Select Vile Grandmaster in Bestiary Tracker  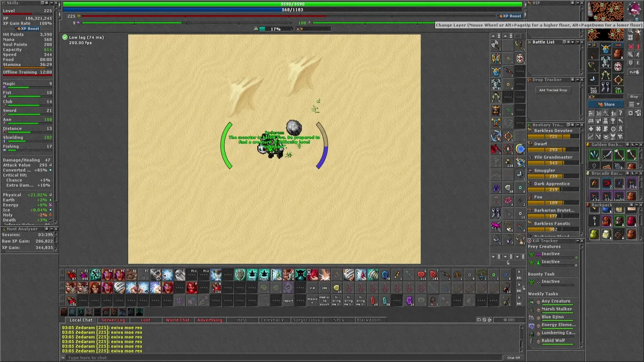click(553, 160)
